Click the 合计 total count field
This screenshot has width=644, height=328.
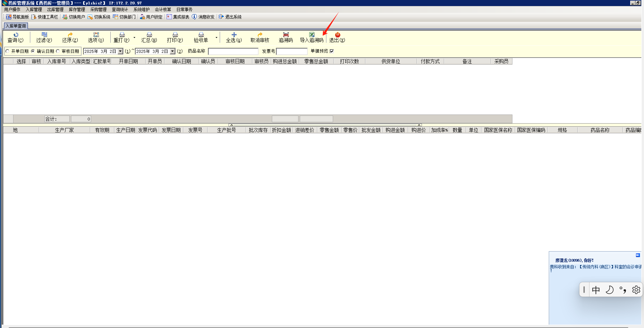pyautogui.click(x=81, y=119)
